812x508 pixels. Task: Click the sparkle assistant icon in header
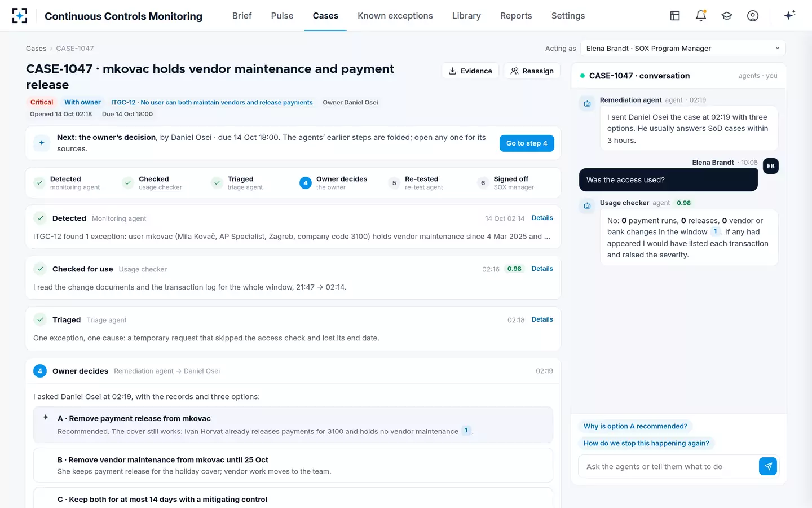tap(789, 15)
